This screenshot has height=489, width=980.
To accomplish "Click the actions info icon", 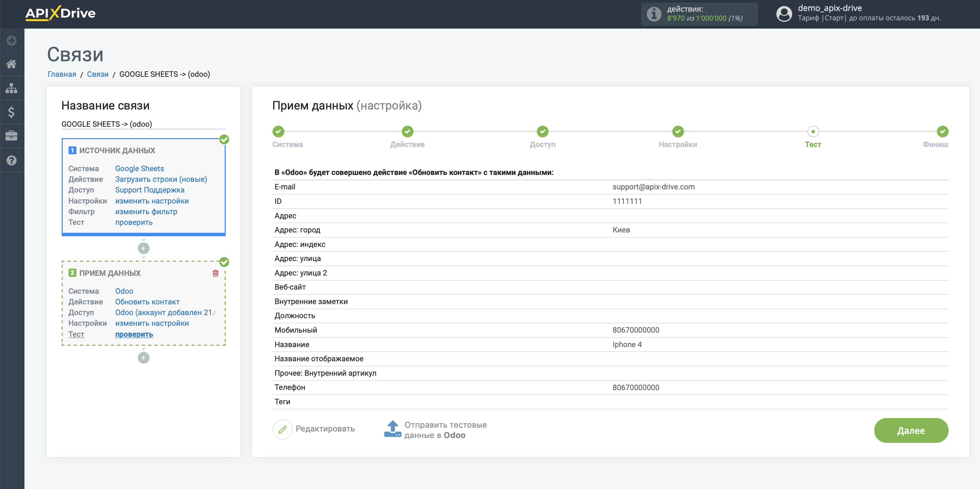I will point(654,14).
